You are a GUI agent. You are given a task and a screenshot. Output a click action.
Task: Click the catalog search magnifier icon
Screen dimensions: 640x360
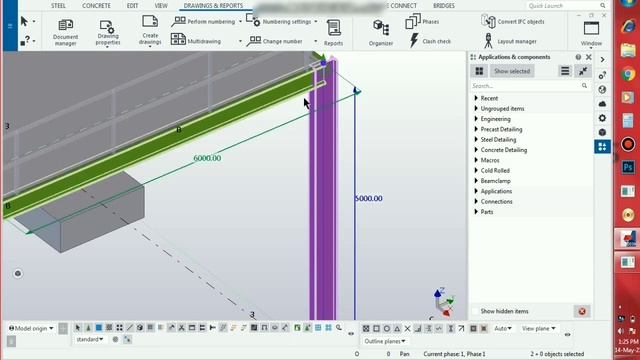click(584, 86)
